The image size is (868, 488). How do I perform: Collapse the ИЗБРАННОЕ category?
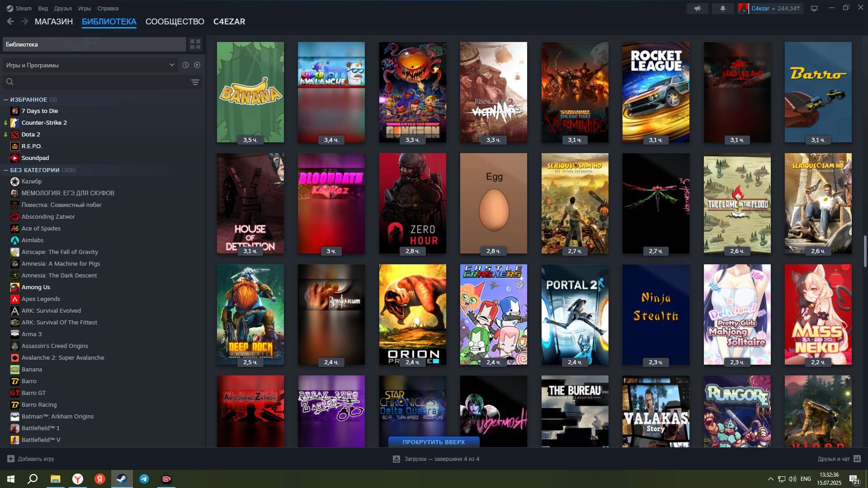coord(6,99)
